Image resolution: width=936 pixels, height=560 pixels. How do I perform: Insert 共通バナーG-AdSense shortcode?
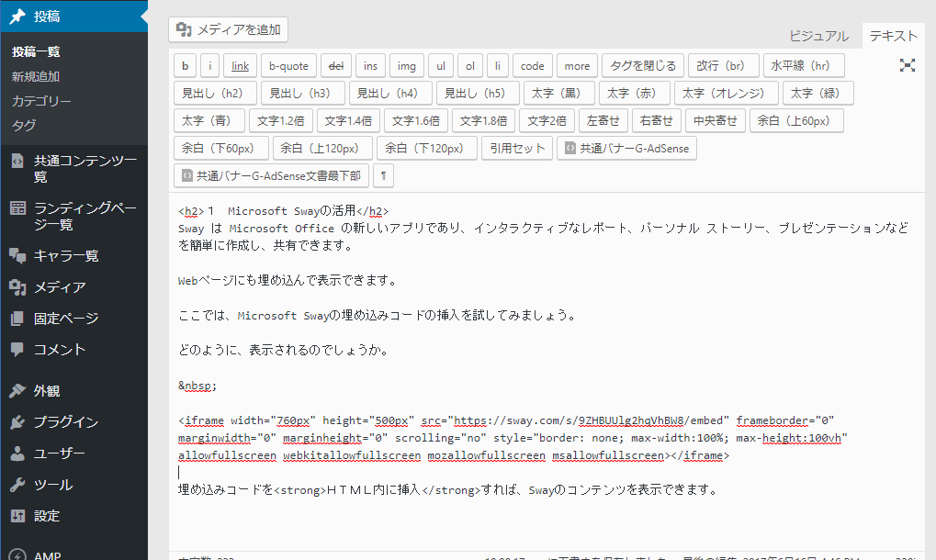point(626,149)
